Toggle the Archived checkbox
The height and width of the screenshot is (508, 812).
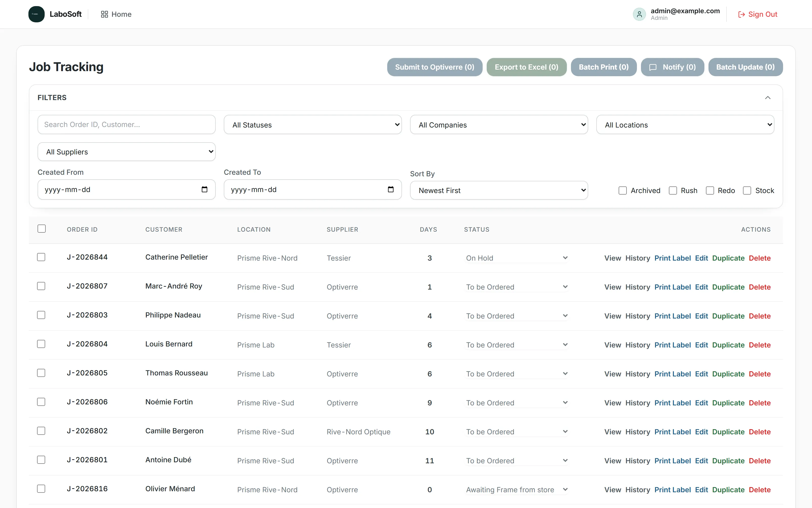pyautogui.click(x=622, y=190)
